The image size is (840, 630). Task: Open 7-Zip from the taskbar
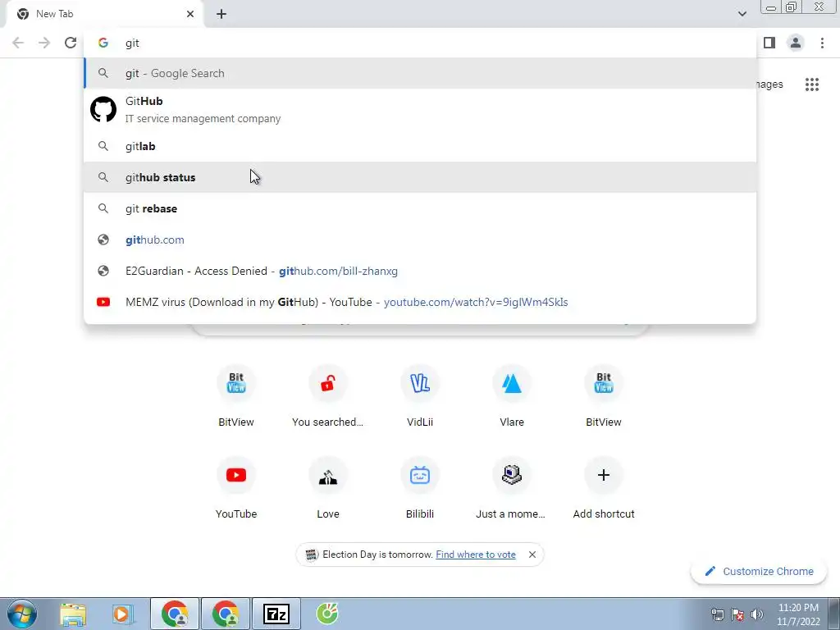276,614
